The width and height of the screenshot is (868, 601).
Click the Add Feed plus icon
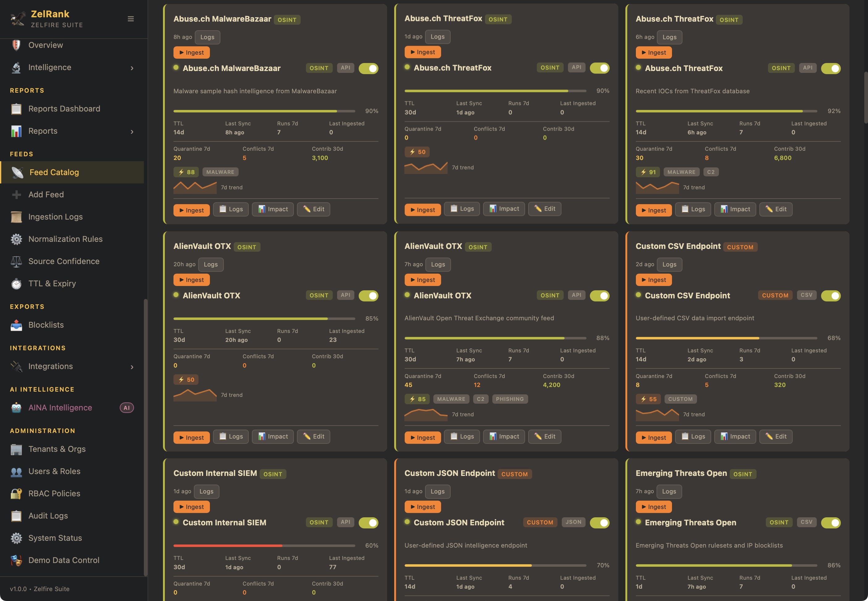(16, 195)
